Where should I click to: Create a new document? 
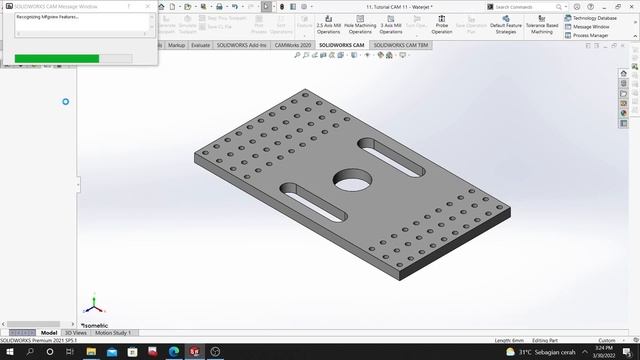point(173,7)
